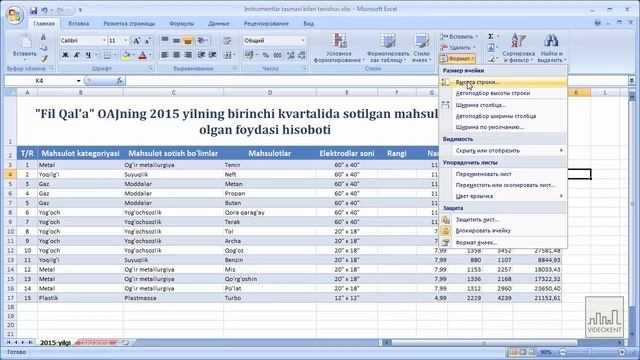The image size is (640, 360).
Task: Activate the Format Painter brush
Action: point(44,58)
